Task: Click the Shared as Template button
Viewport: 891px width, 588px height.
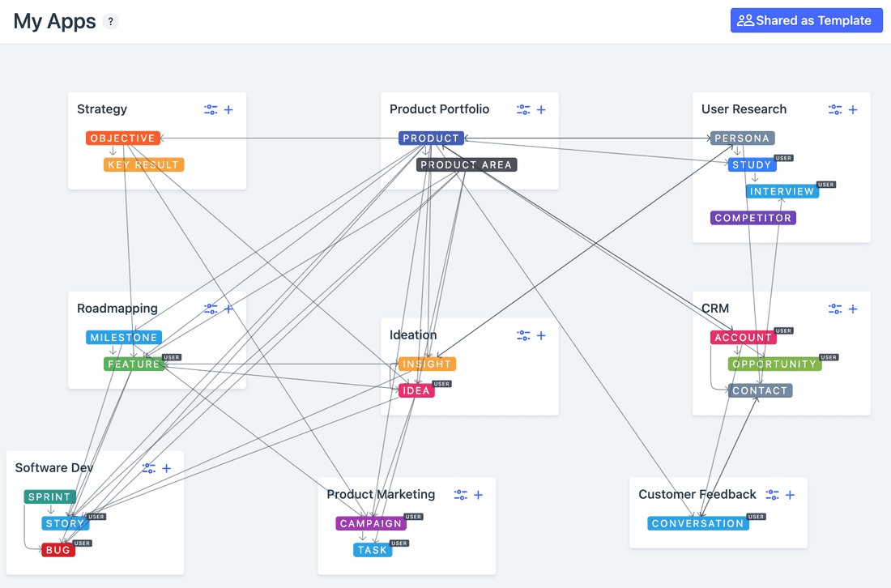Action: pyautogui.click(x=806, y=20)
